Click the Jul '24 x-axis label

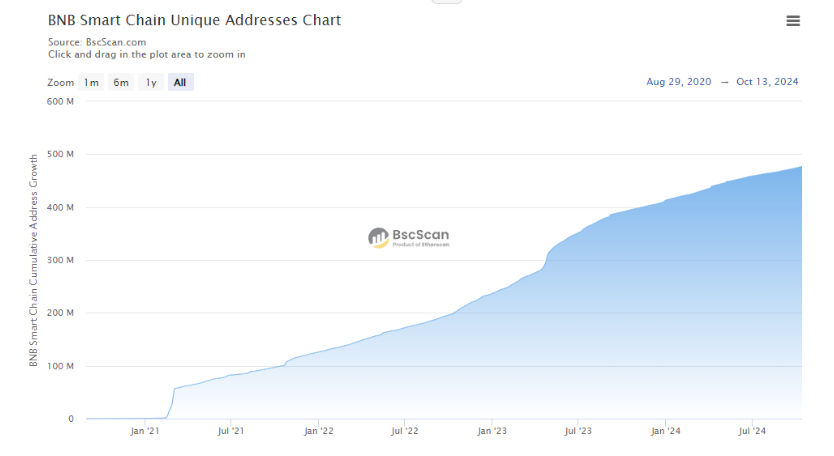click(752, 431)
